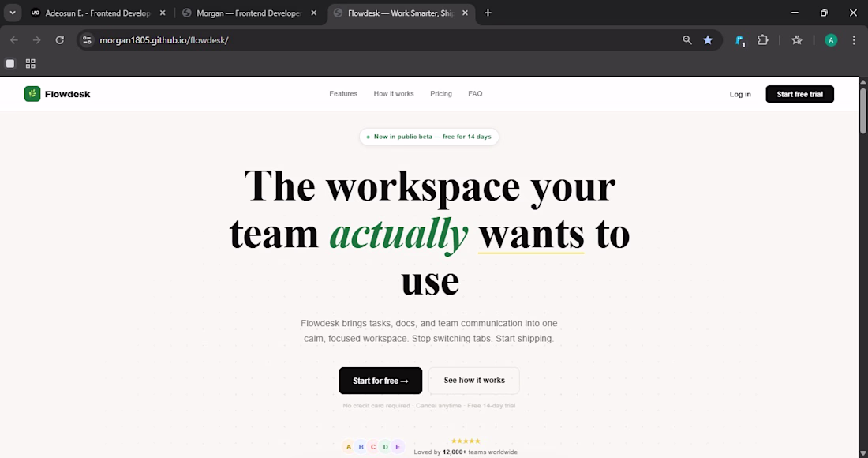Click the Cancel anytime text
Viewport: 868px width, 458px height.
(x=439, y=406)
